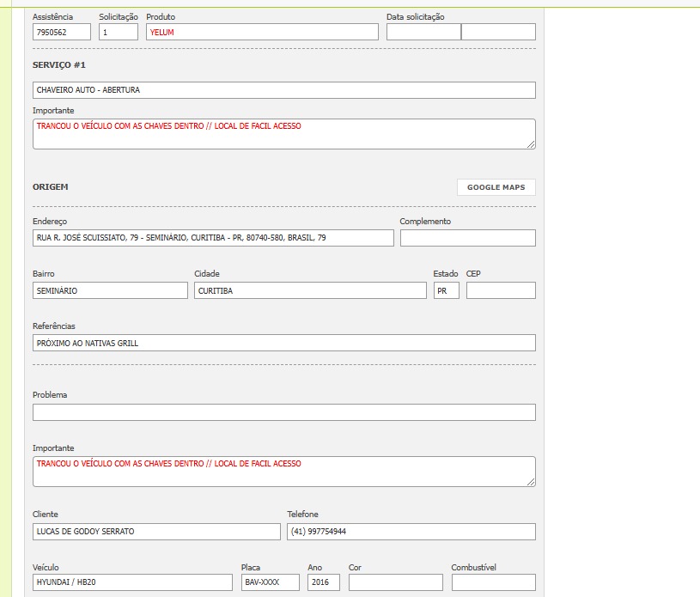Focus the Produto field showing YELUM
Image resolution: width=700 pixels, height=597 pixels.
(262, 32)
